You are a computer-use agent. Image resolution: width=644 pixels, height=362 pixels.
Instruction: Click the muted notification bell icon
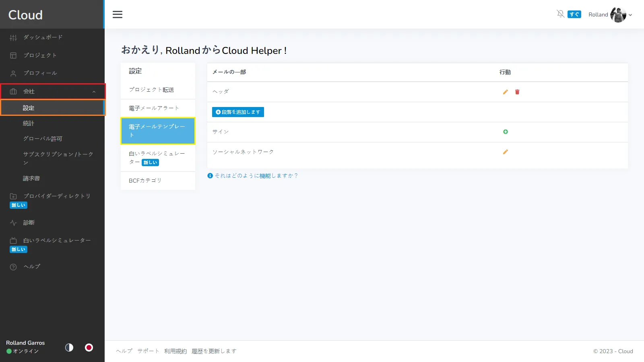560,14
